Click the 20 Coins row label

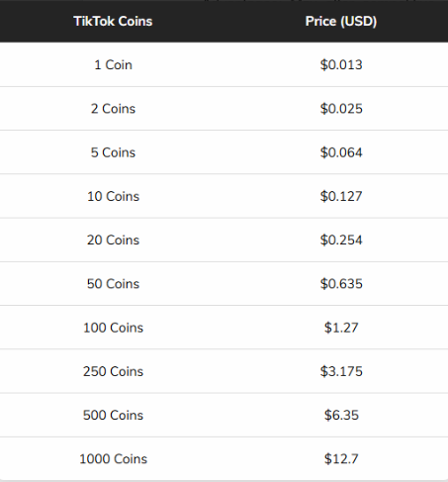(x=113, y=240)
